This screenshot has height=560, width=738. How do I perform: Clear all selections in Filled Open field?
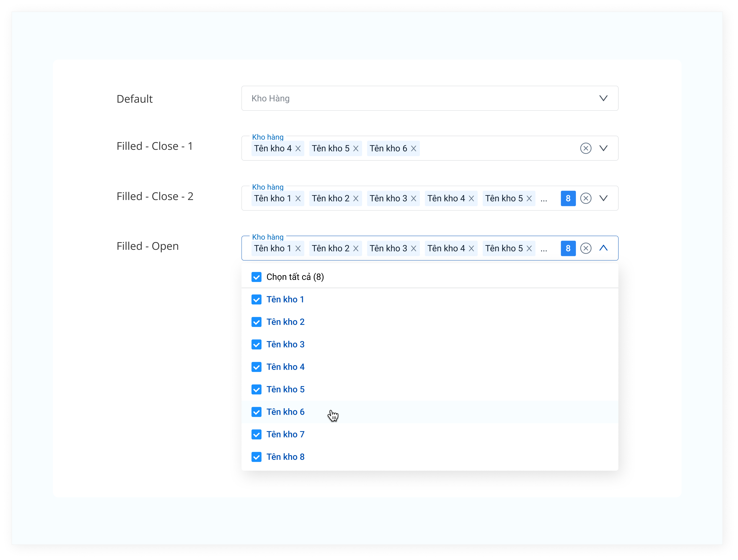click(x=586, y=248)
